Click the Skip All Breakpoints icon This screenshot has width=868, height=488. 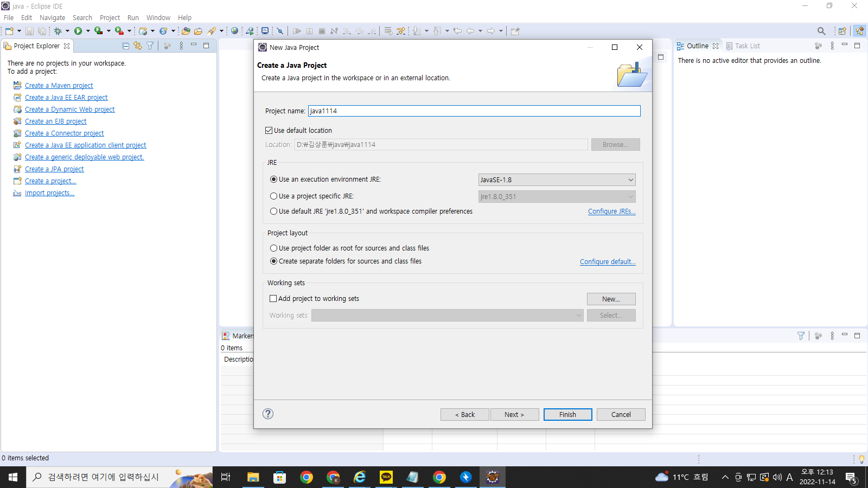(280, 31)
